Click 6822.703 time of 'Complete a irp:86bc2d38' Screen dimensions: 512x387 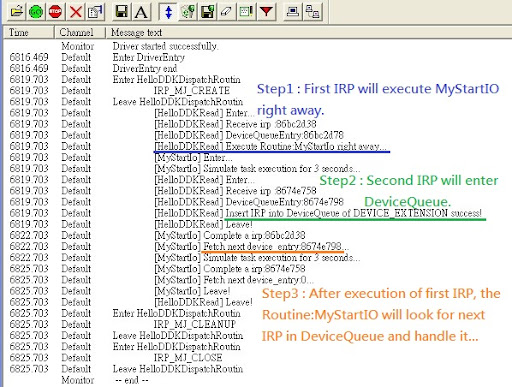29,235
